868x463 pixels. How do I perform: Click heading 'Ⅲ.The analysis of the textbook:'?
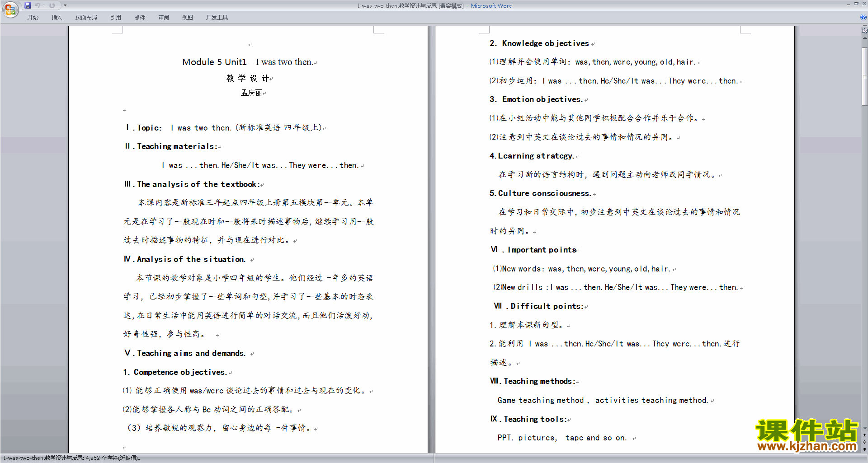tap(192, 184)
